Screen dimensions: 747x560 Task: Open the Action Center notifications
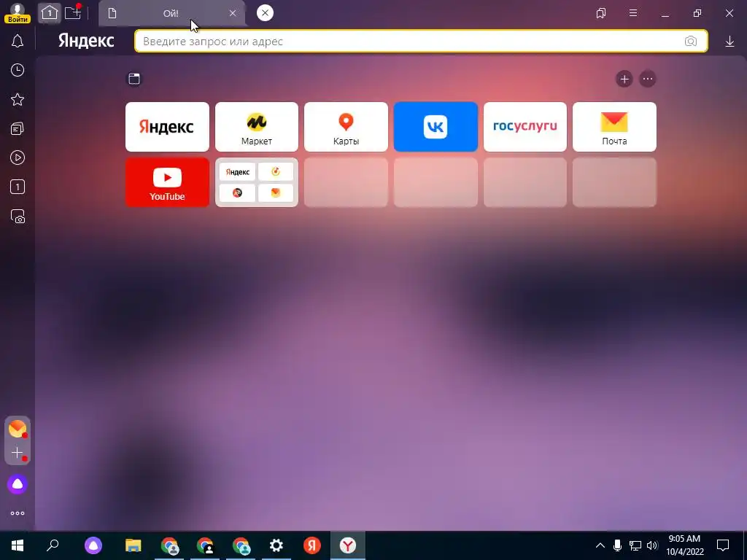click(x=723, y=545)
